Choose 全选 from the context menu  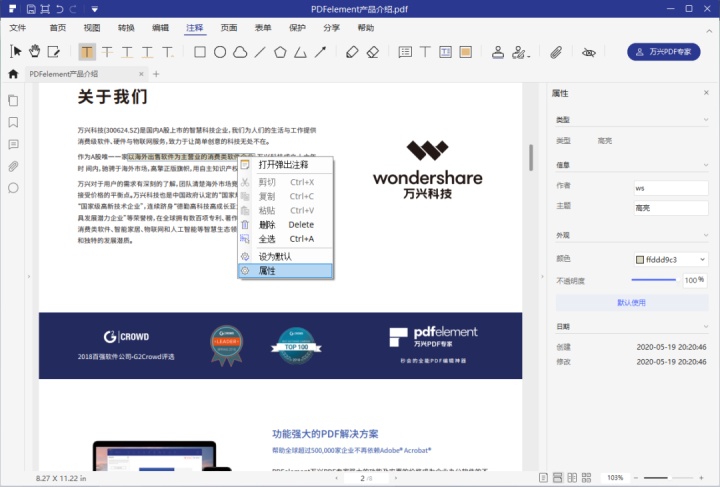[x=285, y=239]
